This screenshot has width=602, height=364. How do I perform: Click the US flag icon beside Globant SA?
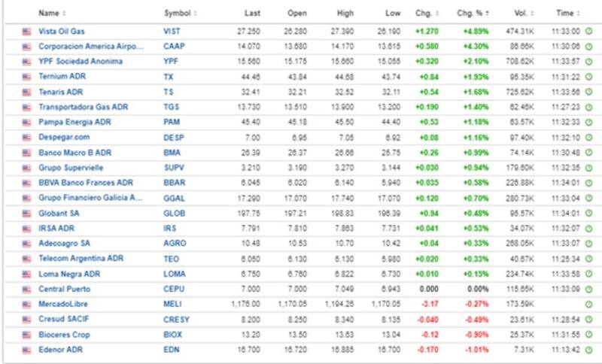27,213
